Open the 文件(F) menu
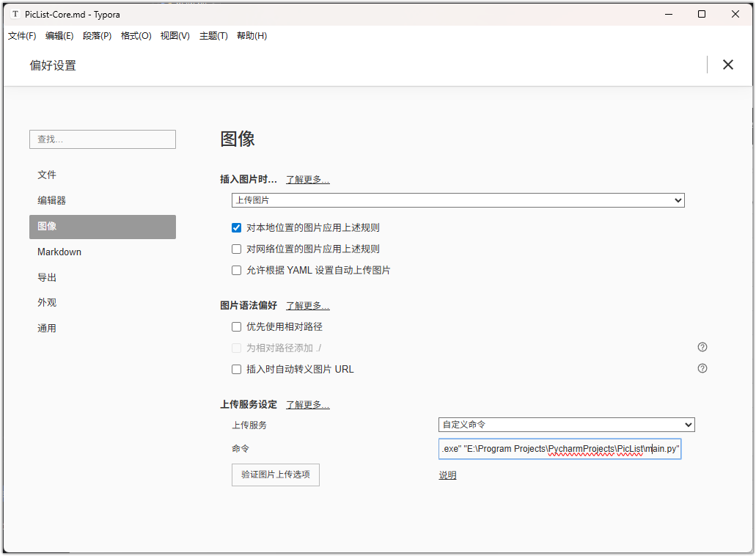This screenshot has width=756, height=556. pos(22,36)
